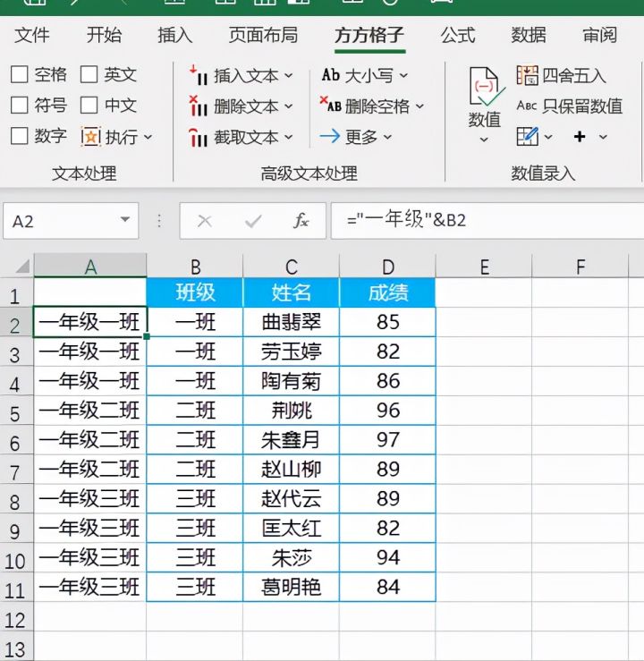
Task: Open the grid pencil icon's dropdown arrow
Action: pos(548,137)
